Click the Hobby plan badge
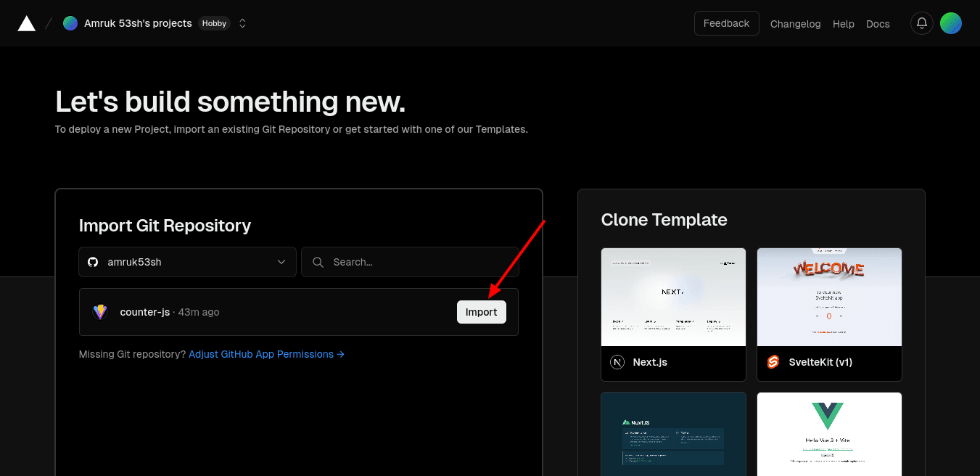Image resolution: width=980 pixels, height=476 pixels. (x=214, y=23)
